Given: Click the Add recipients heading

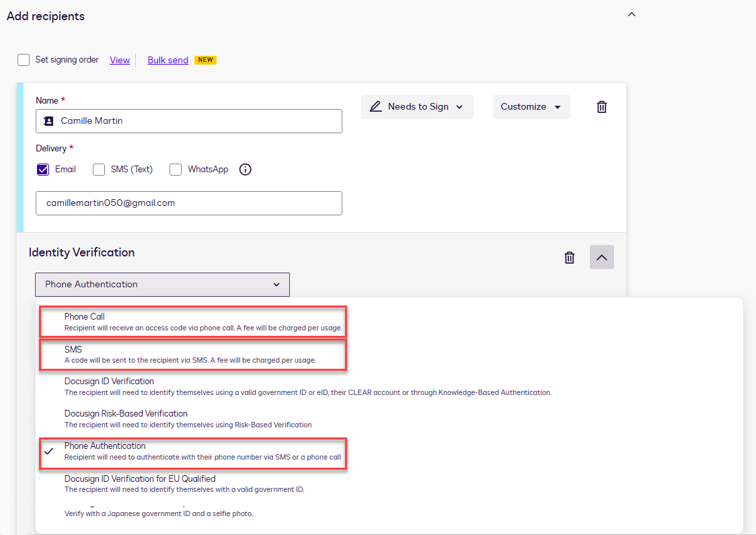Looking at the screenshot, I should 46,16.
